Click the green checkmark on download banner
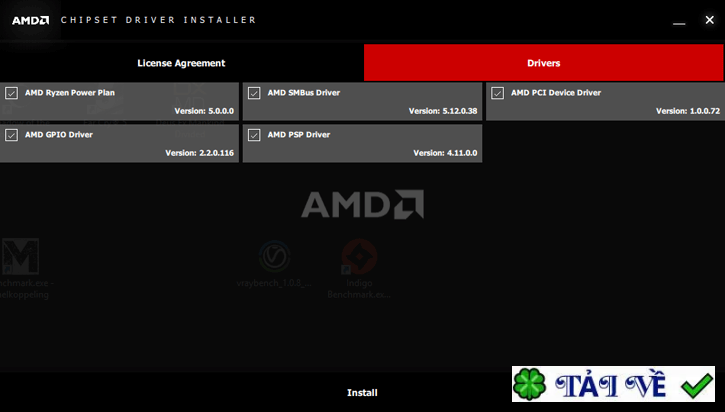The width and height of the screenshot is (725, 412). point(696,385)
